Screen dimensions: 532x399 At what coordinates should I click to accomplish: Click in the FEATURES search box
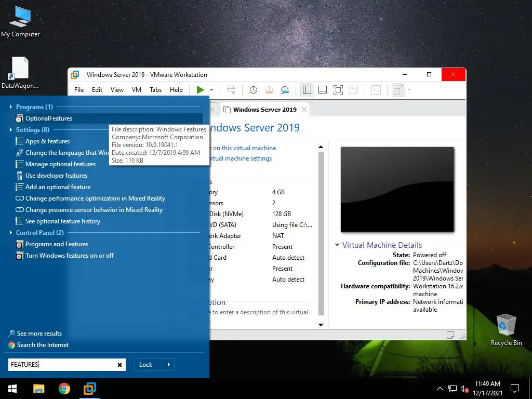(62, 365)
